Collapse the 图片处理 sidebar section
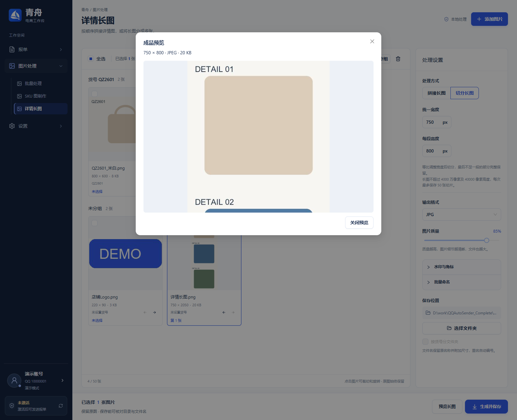The width and height of the screenshot is (517, 420). click(36, 66)
